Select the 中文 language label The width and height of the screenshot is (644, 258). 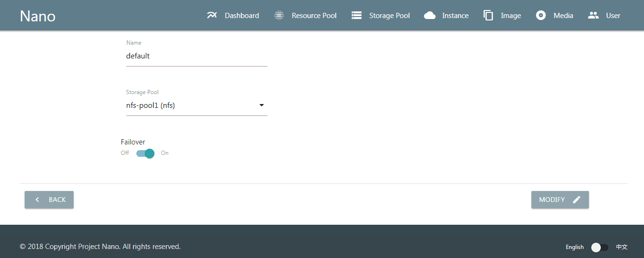pos(622,247)
